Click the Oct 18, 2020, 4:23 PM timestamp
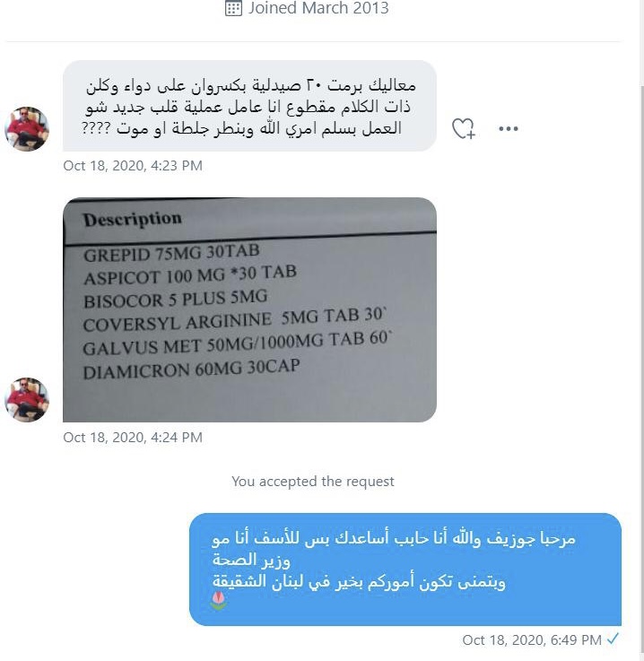 [133, 166]
